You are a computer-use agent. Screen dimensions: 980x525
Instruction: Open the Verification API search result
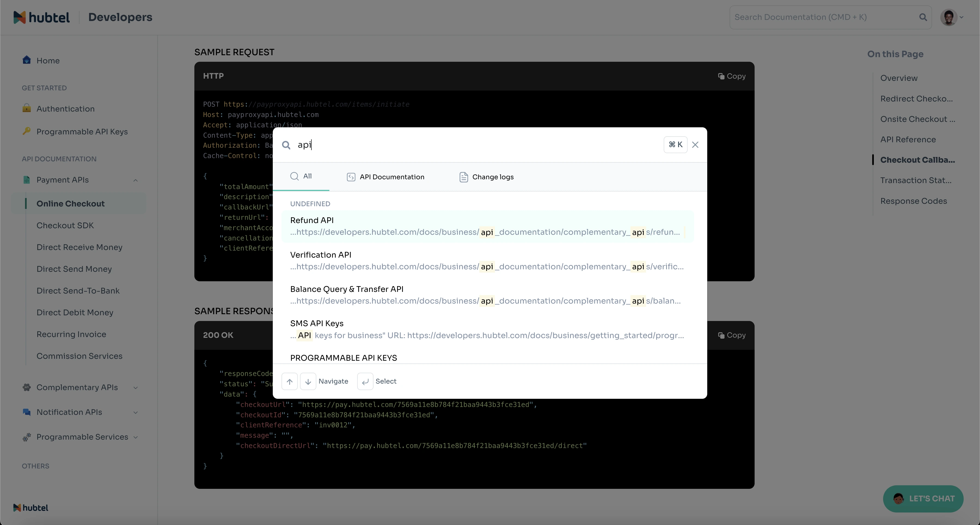[x=487, y=261]
